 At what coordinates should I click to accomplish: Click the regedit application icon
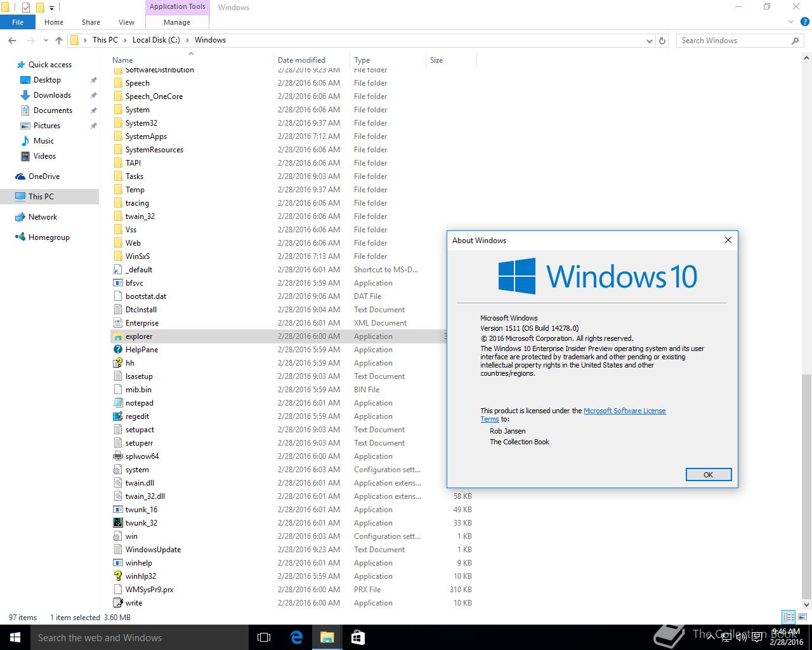click(x=117, y=416)
